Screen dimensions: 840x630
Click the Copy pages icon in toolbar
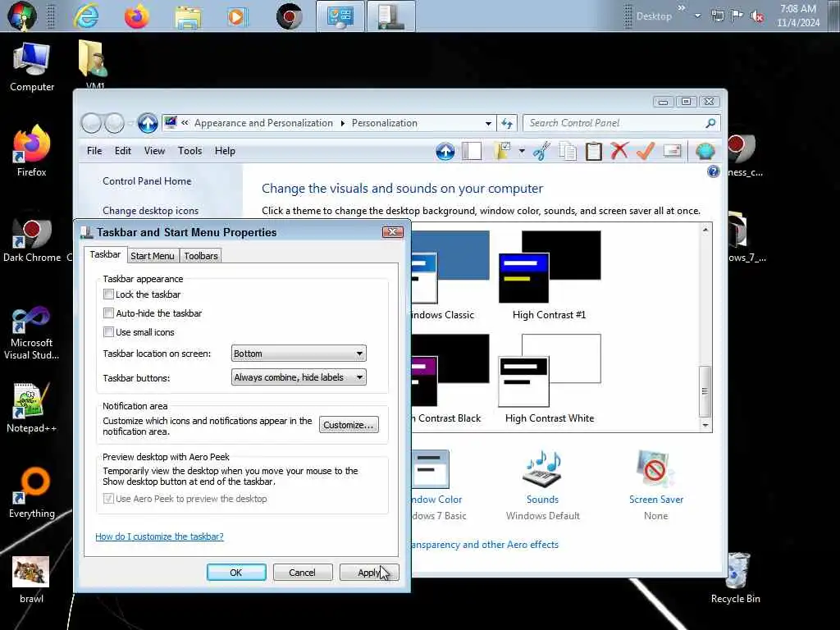coord(568,151)
